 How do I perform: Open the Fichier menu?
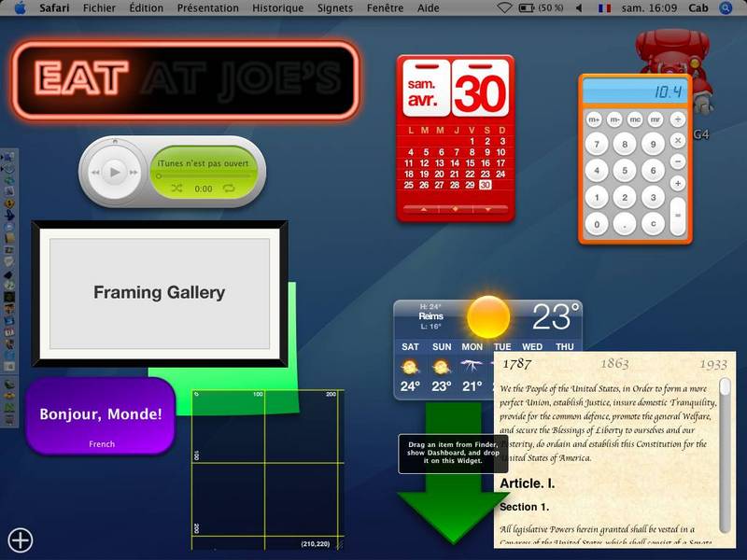[99, 8]
